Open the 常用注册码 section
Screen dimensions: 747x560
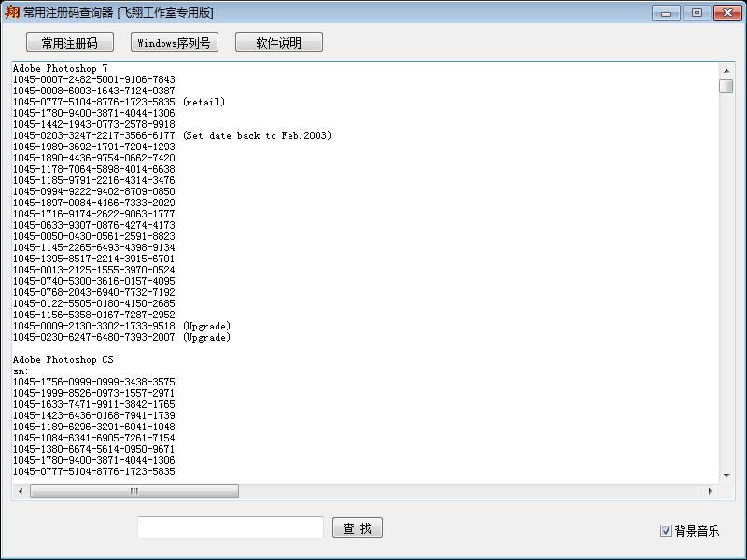pyautogui.click(x=69, y=43)
